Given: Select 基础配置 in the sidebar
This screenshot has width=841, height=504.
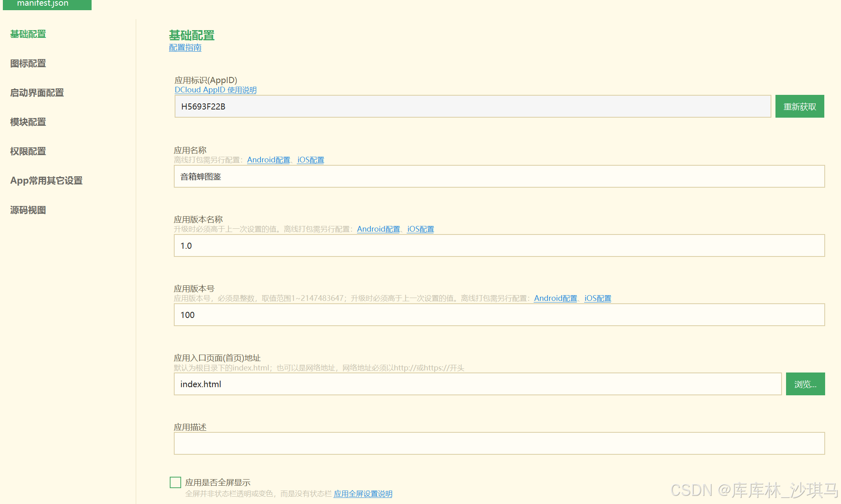Looking at the screenshot, I should click(x=28, y=34).
